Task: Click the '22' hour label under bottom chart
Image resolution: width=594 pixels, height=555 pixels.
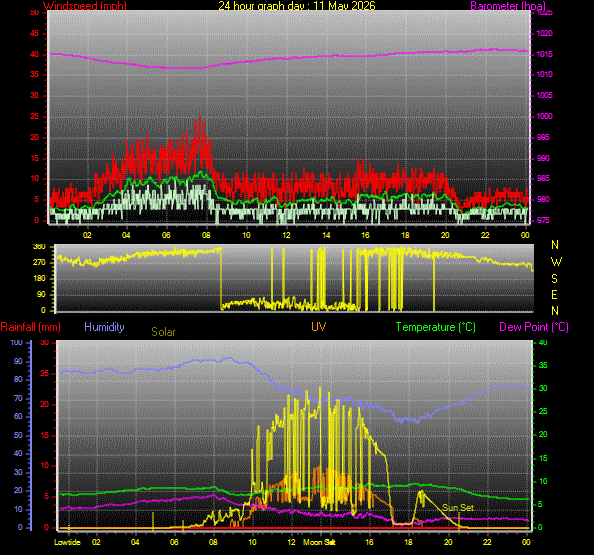Action: click(x=487, y=542)
